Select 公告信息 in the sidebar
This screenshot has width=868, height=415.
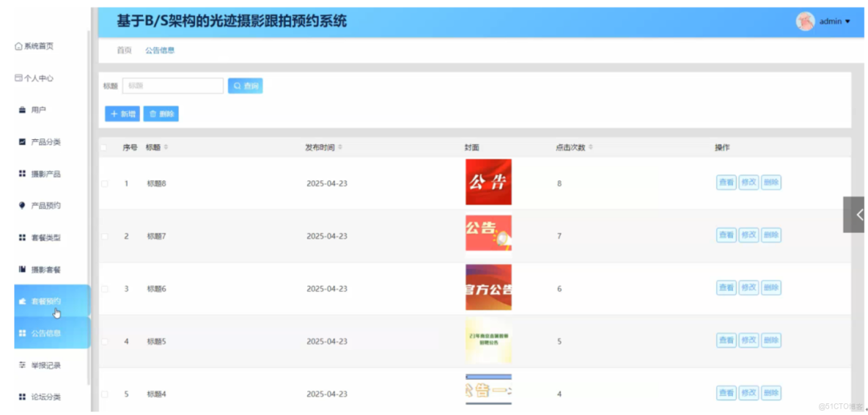click(51, 333)
